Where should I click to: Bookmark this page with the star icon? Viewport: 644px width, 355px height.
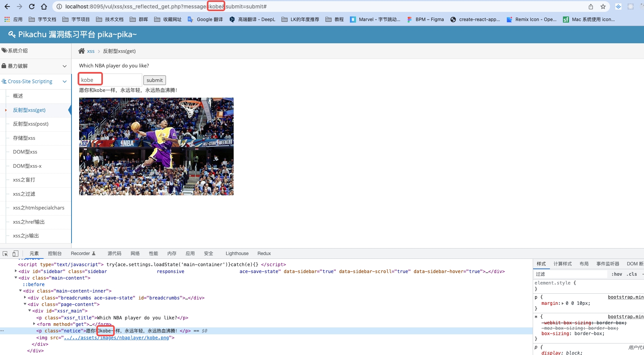603,7
